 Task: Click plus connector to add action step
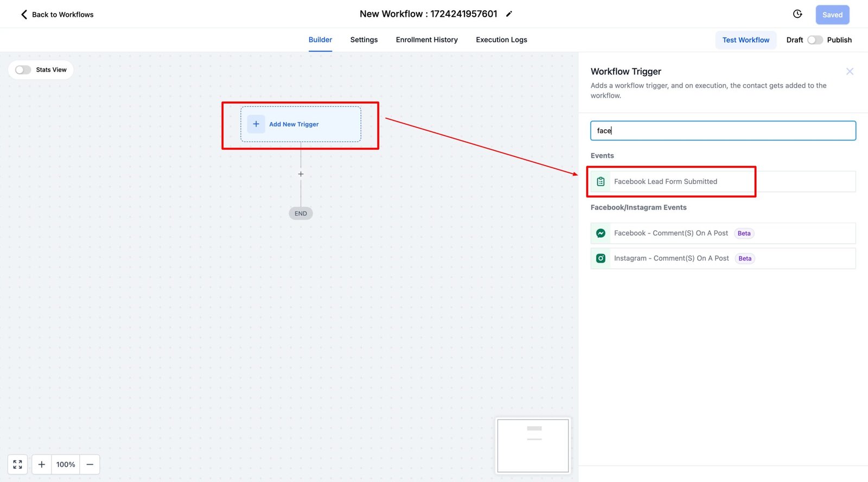click(x=301, y=174)
